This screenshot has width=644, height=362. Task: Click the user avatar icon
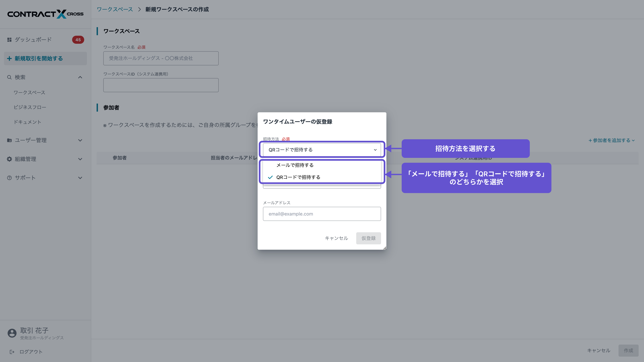coord(12,333)
